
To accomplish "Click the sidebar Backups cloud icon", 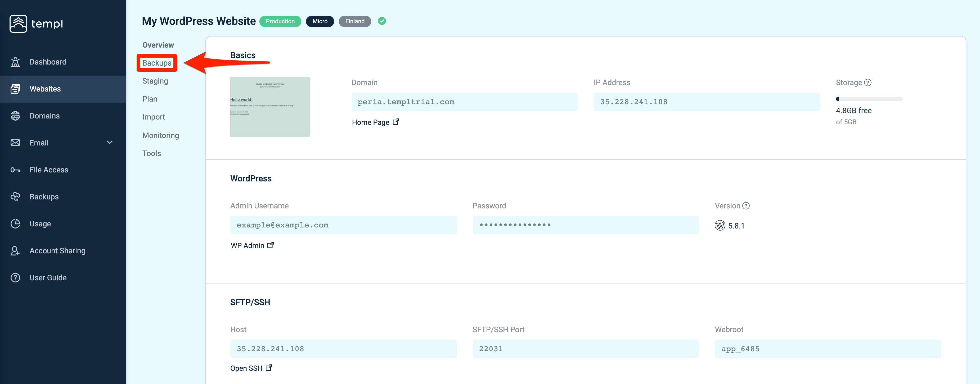I will click(x=15, y=196).
